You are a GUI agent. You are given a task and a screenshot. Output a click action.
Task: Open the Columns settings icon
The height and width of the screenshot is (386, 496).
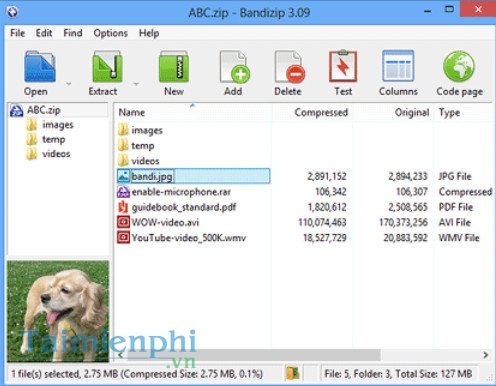click(x=398, y=66)
